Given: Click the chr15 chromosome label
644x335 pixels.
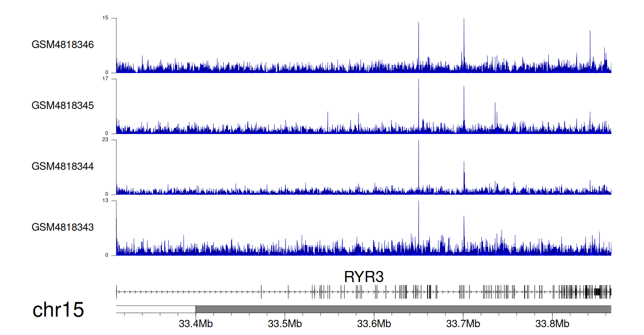Looking at the screenshot, I should pos(58,310).
